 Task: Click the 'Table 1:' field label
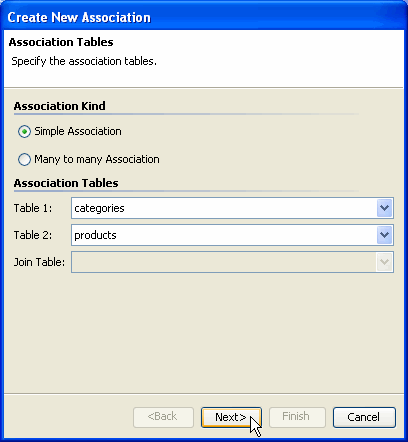(33, 208)
